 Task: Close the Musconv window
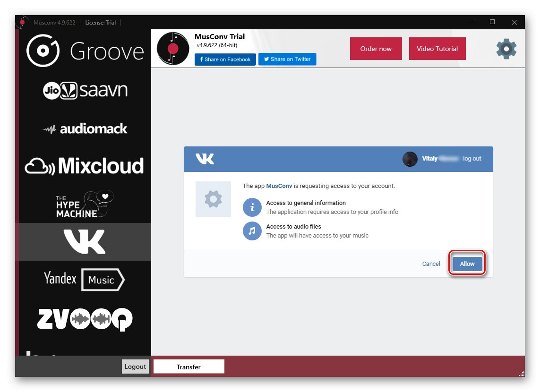click(x=514, y=22)
